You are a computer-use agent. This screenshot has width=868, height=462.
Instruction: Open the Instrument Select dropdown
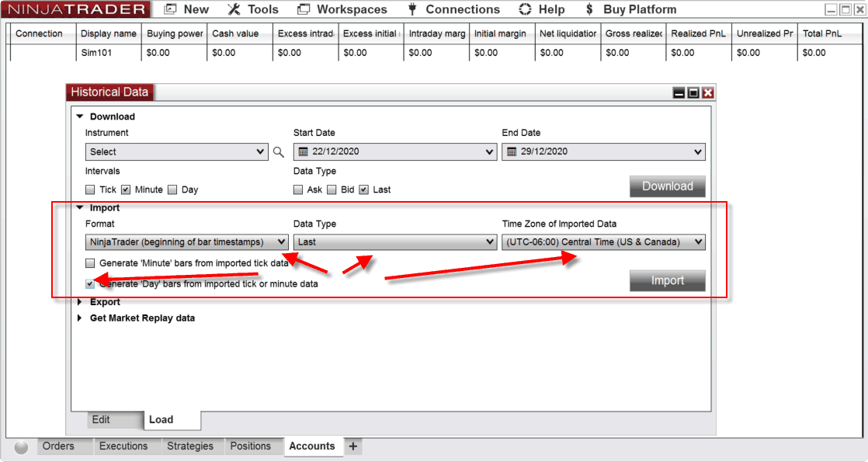coord(176,151)
